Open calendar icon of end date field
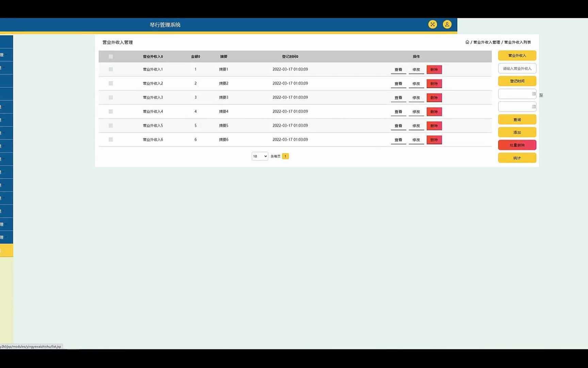Image resolution: width=588 pixels, height=368 pixels. click(x=534, y=107)
